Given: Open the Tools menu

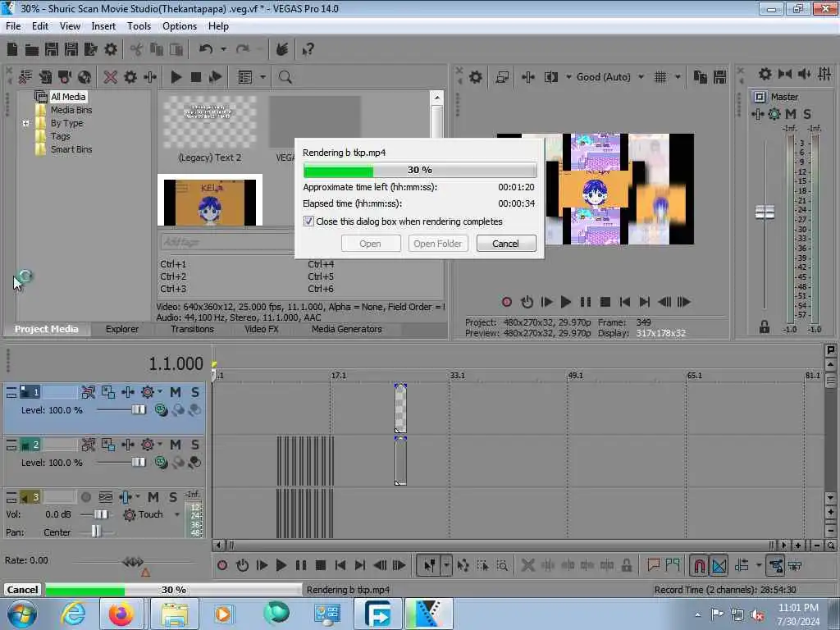Looking at the screenshot, I should (x=139, y=26).
